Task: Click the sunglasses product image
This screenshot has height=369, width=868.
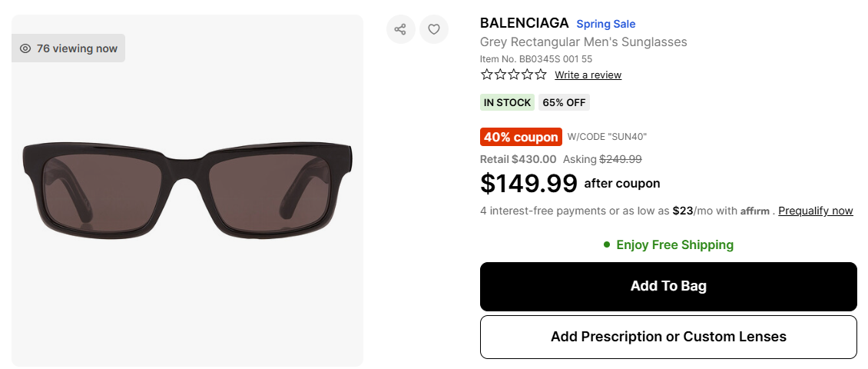Action: (187, 188)
